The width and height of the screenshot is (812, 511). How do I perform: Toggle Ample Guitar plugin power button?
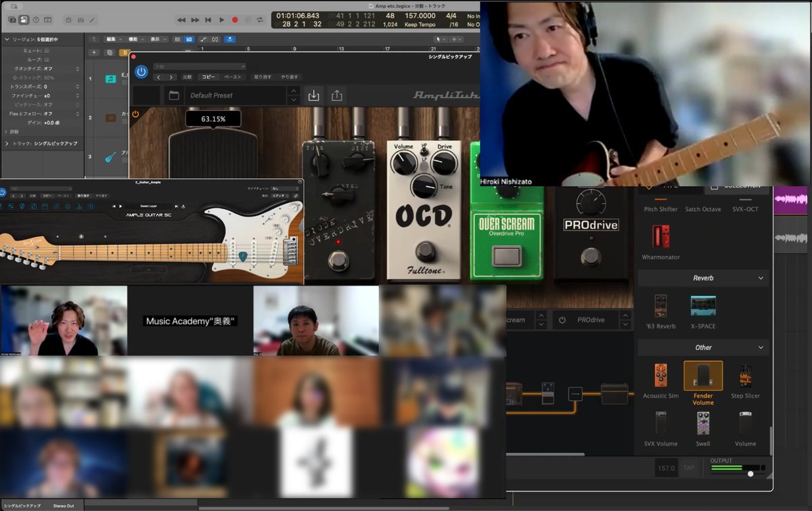click(x=3, y=193)
